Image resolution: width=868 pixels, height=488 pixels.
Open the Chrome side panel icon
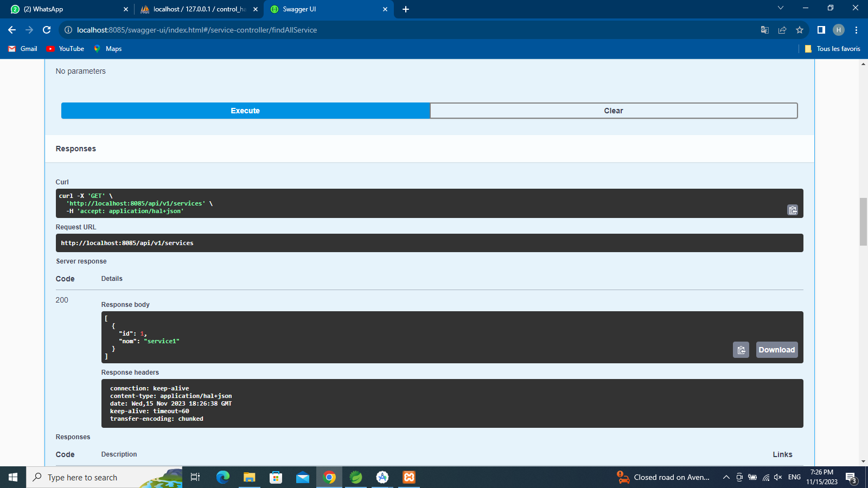pos(820,30)
